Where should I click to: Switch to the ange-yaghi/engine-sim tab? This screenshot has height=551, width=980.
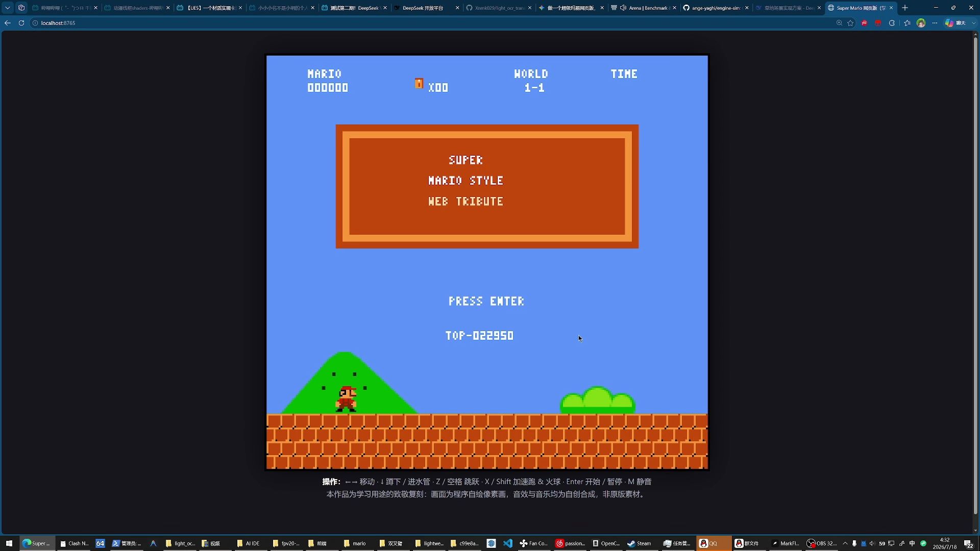click(x=716, y=8)
